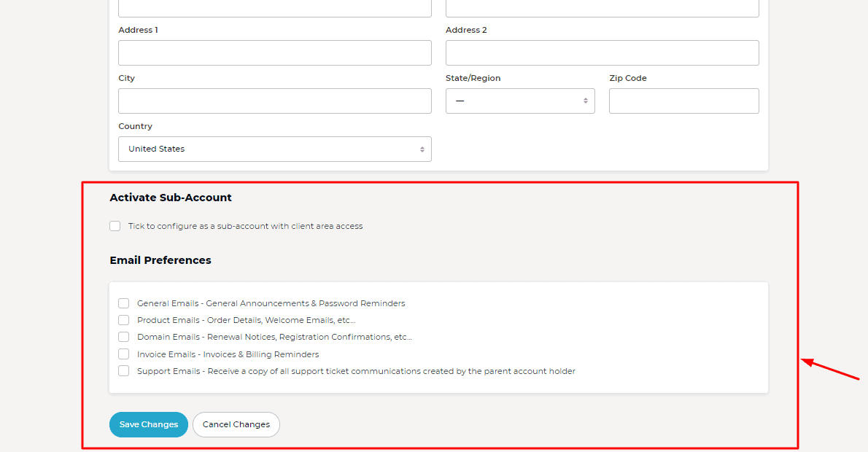Click the Email Preferences heading
The height and width of the screenshot is (452, 868).
pos(160,260)
